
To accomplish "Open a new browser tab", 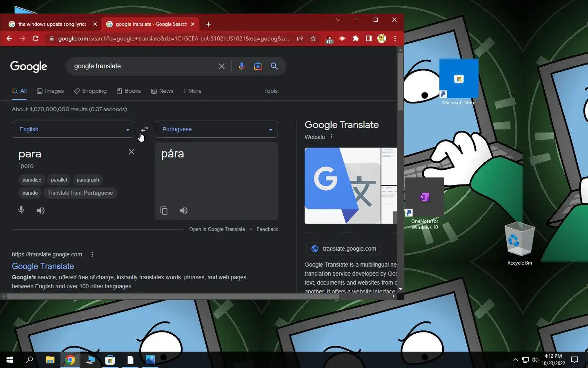I will click(x=208, y=24).
